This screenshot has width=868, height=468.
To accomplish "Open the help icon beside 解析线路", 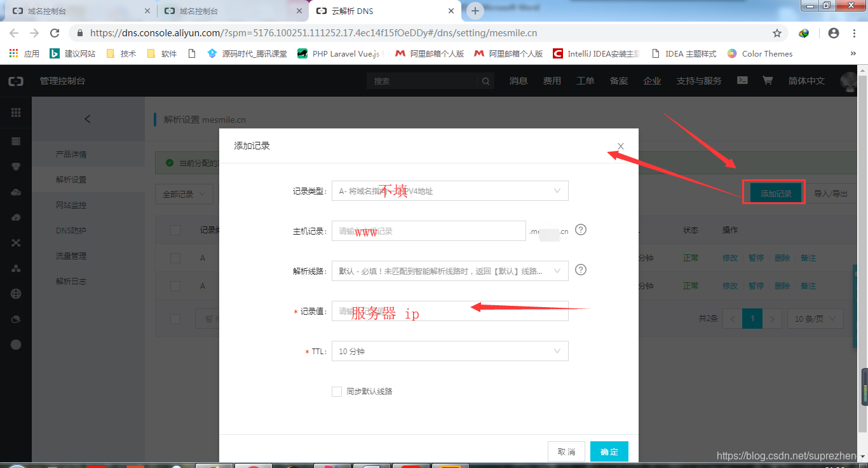I will 580,270.
